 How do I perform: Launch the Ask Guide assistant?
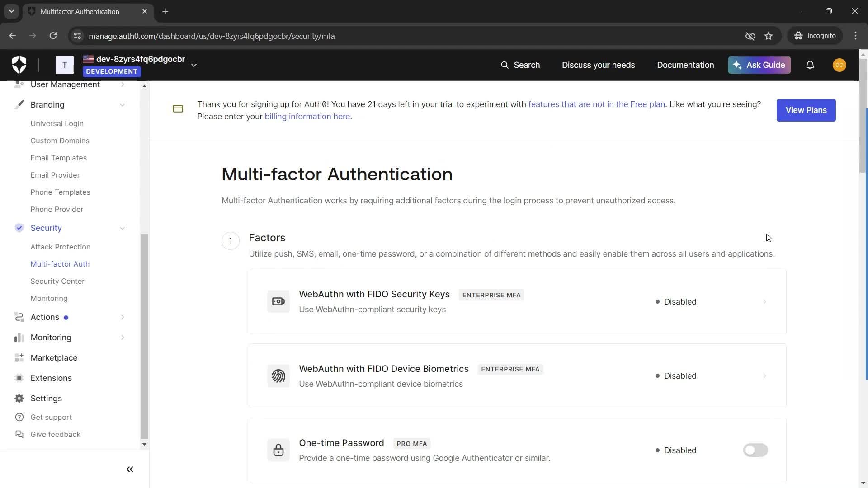click(759, 65)
